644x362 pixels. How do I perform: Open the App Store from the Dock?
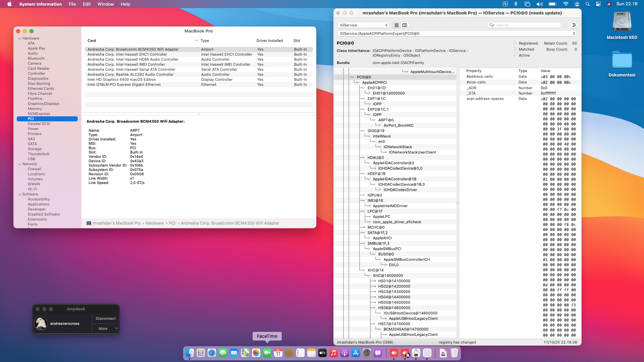[x=356, y=353]
